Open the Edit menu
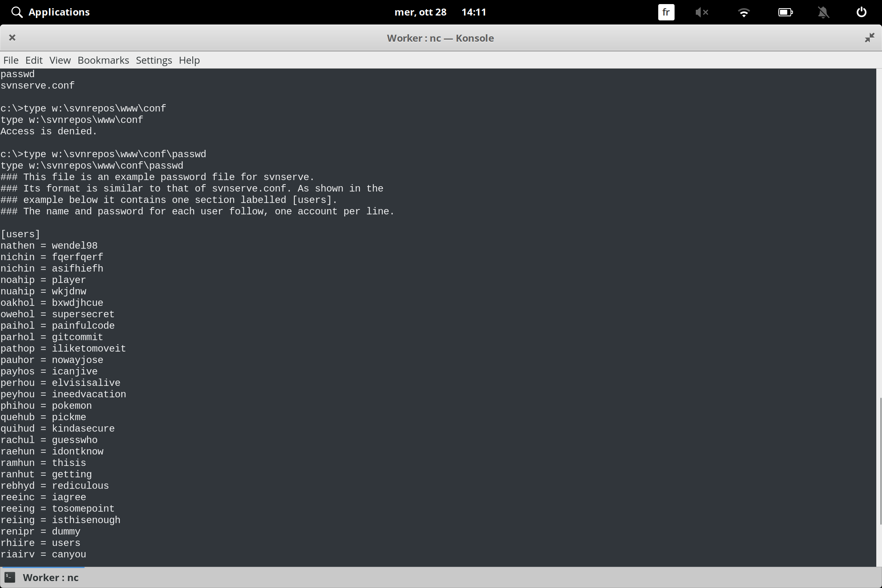The width and height of the screenshot is (882, 588). point(34,60)
